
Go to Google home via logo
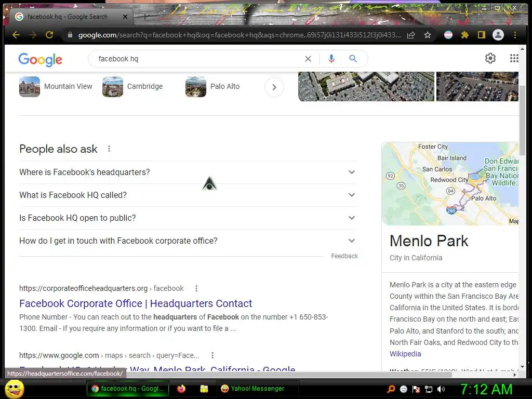tap(41, 59)
